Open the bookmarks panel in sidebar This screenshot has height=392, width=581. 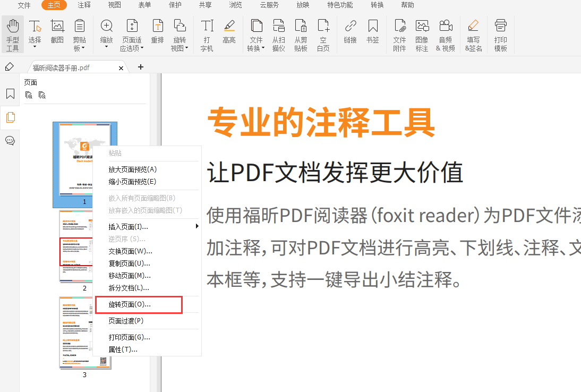11,93
